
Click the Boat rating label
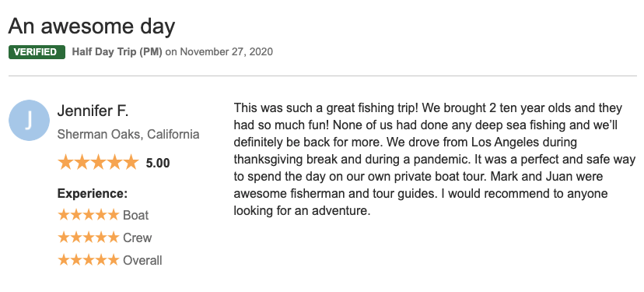click(136, 215)
